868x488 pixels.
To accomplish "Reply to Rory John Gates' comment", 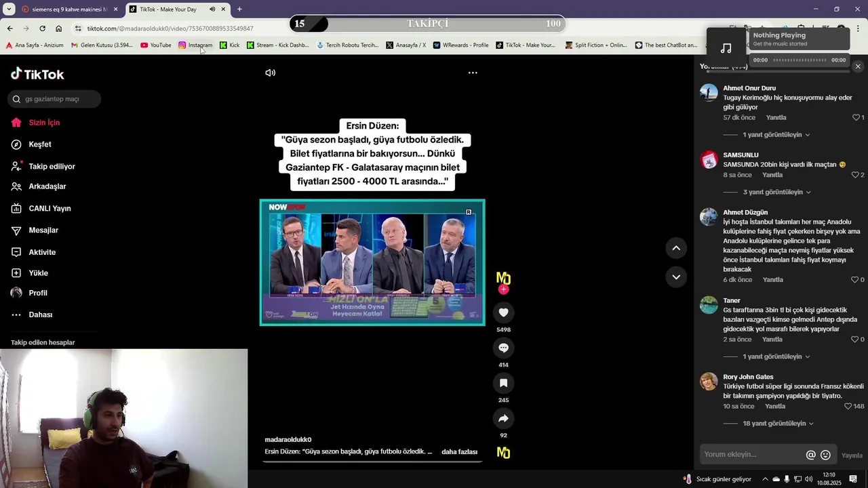I will (x=775, y=406).
